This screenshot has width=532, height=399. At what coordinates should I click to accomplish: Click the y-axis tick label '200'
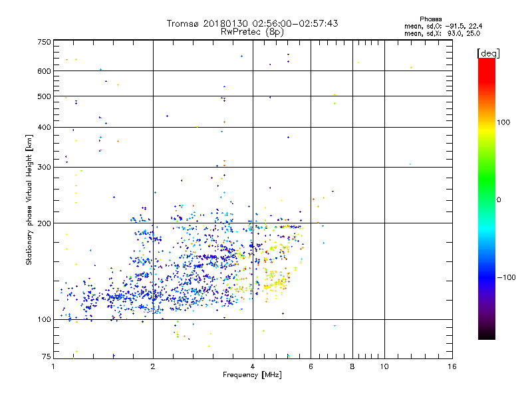point(44,223)
